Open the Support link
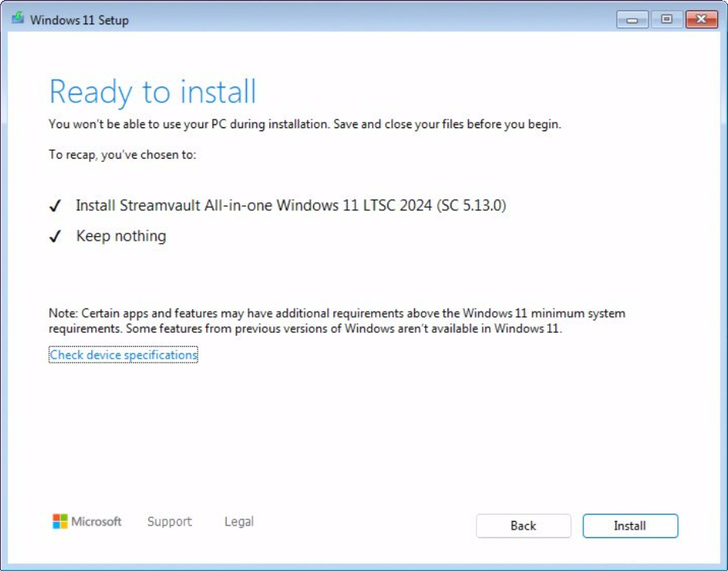The width and height of the screenshot is (728, 571). (170, 521)
